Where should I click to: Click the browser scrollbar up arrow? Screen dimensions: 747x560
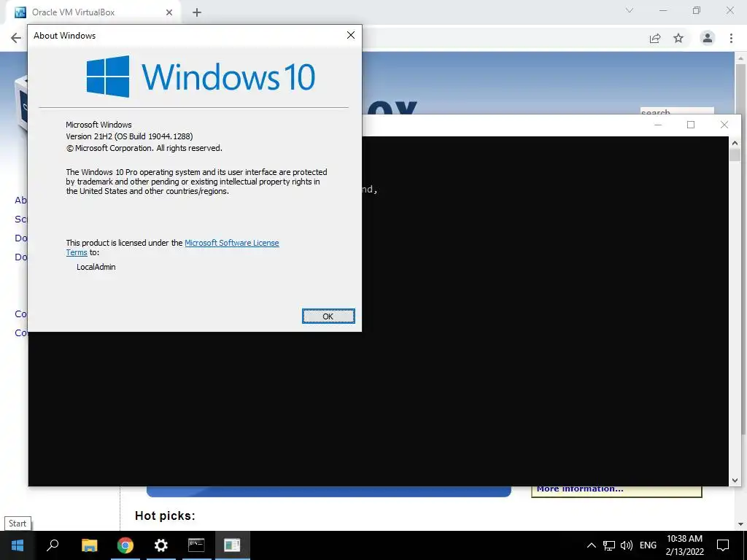click(x=740, y=58)
